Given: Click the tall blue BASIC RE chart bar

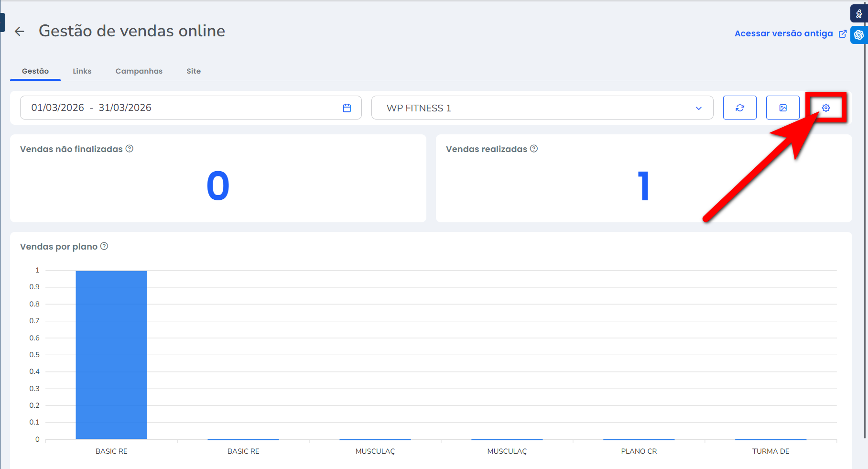Looking at the screenshot, I should tap(111, 354).
